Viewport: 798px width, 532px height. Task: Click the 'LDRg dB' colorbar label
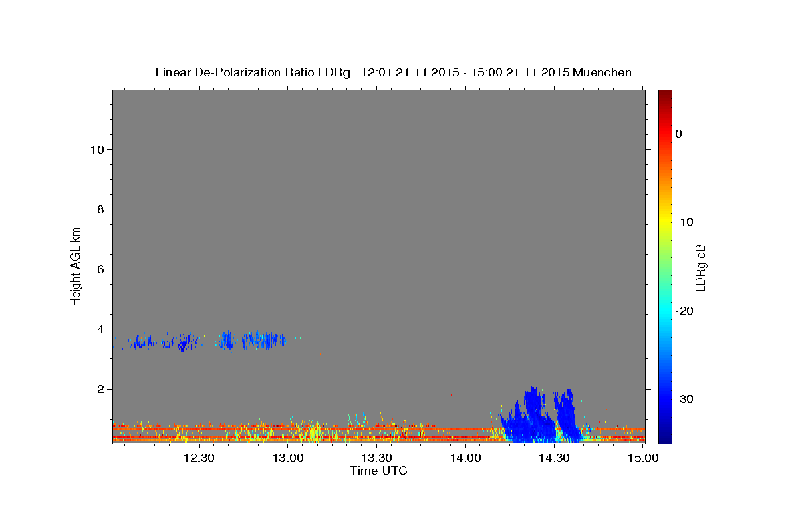click(700, 267)
